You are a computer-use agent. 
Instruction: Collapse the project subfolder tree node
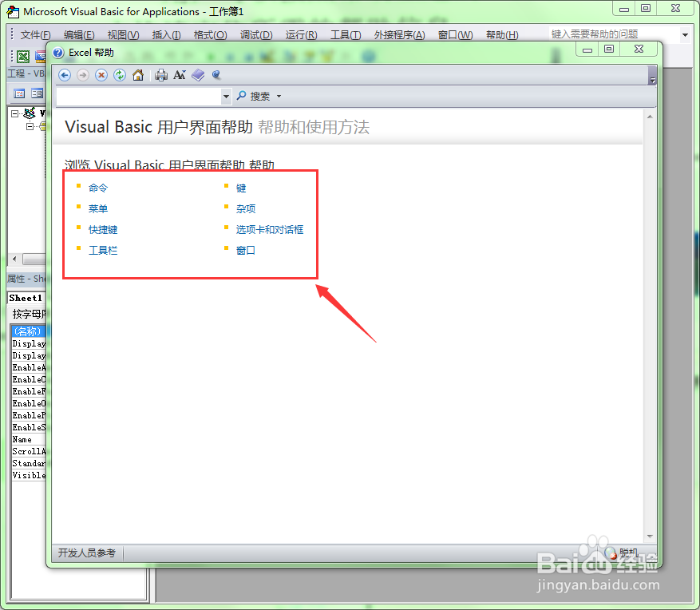[x=30, y=126]
